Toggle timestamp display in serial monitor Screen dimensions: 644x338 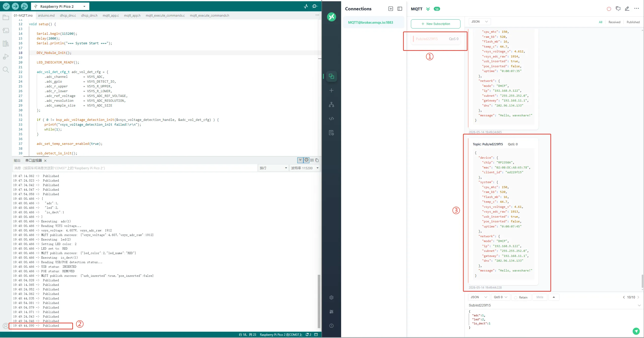pos(306,160)
